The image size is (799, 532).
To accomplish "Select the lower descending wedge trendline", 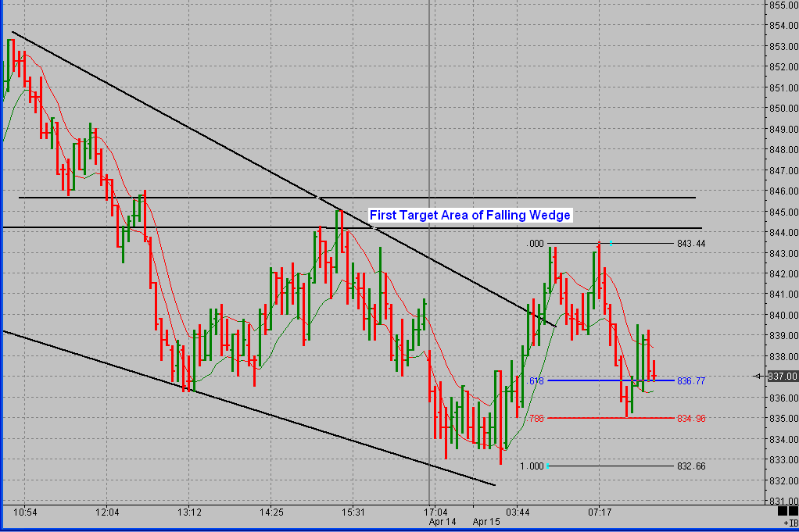I will click(249, 408).
